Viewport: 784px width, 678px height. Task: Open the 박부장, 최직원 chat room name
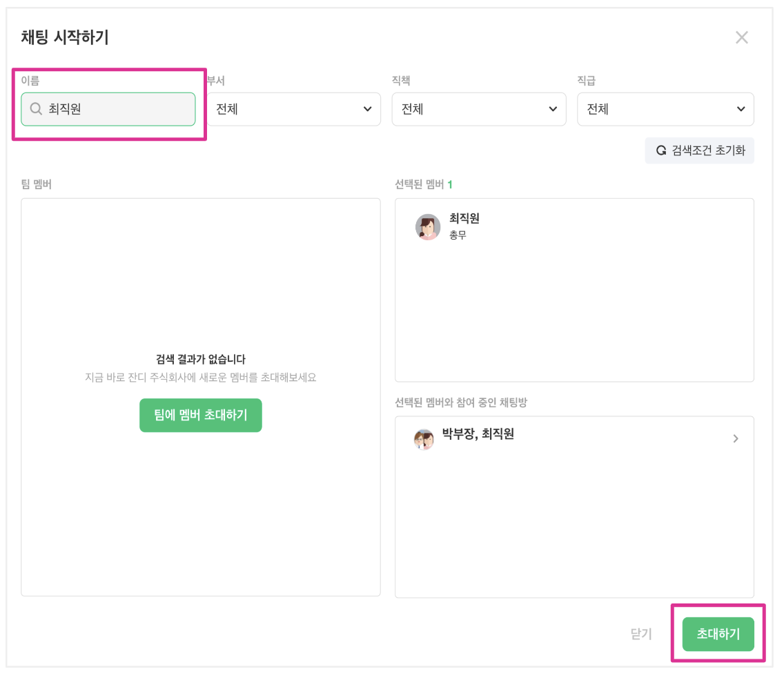tap(478, 434)
